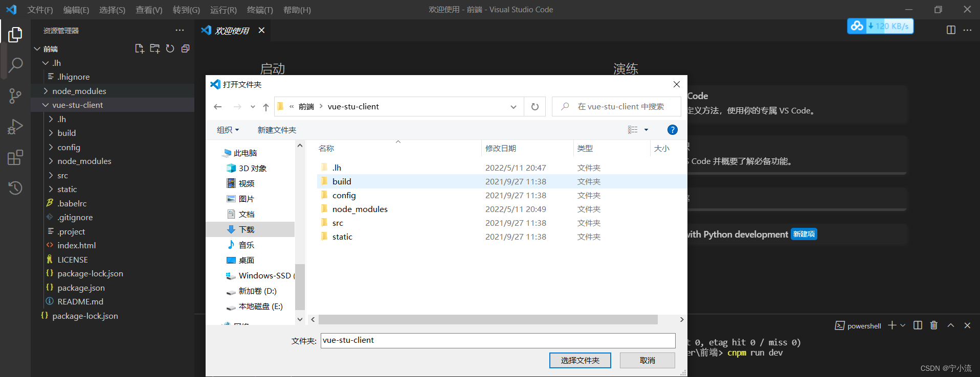Maximize the terminal panel size
This screenshot has height=377, width=980.
(x=951, y=325)
